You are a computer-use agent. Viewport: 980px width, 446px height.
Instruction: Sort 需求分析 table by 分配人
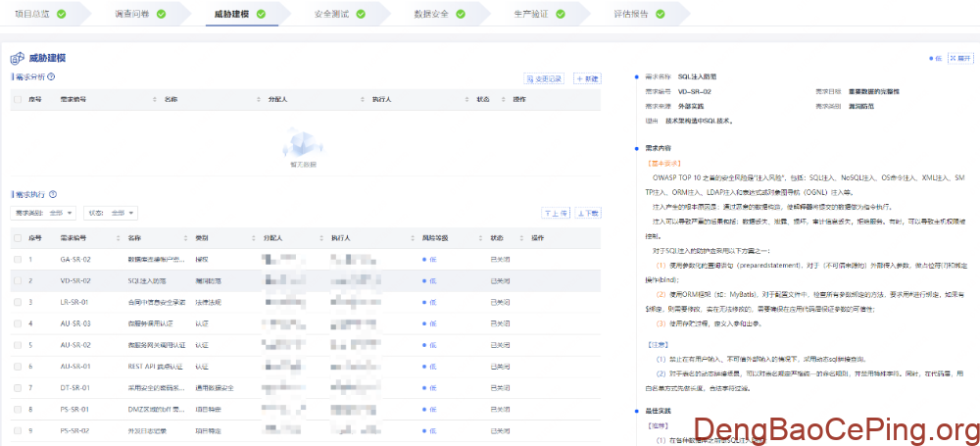point(364,99)
